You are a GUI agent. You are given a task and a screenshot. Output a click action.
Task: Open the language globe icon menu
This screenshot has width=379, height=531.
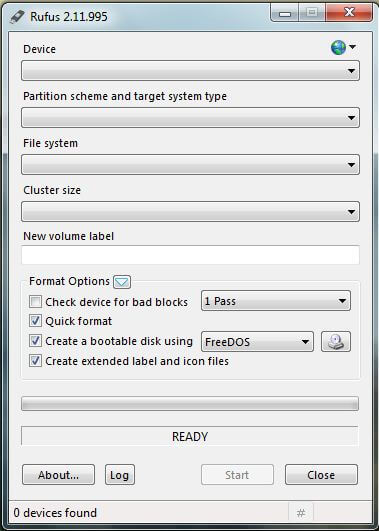[343, 48]
